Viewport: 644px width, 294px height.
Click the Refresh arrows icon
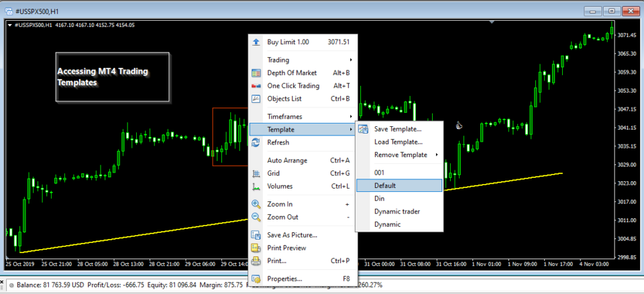coord(256,142)
